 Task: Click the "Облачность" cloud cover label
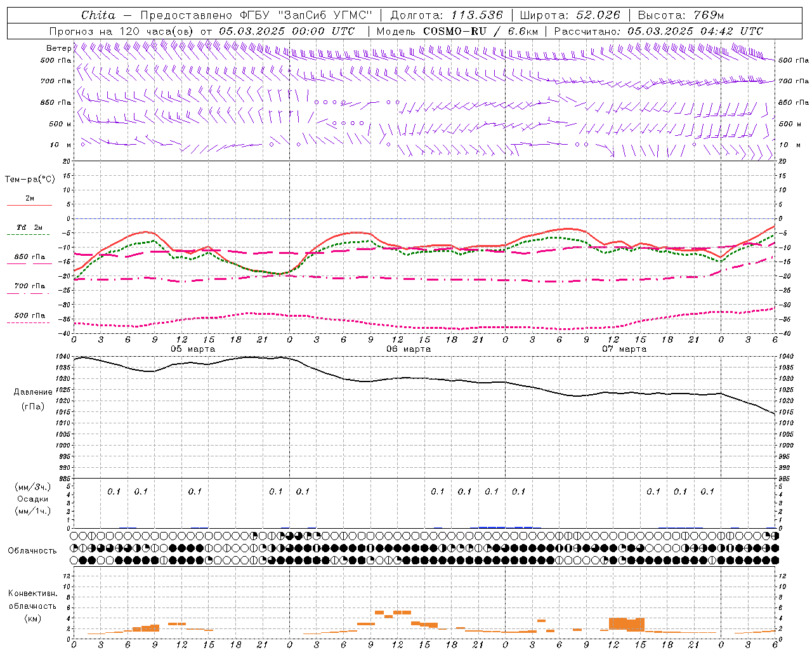coord(32,551)
